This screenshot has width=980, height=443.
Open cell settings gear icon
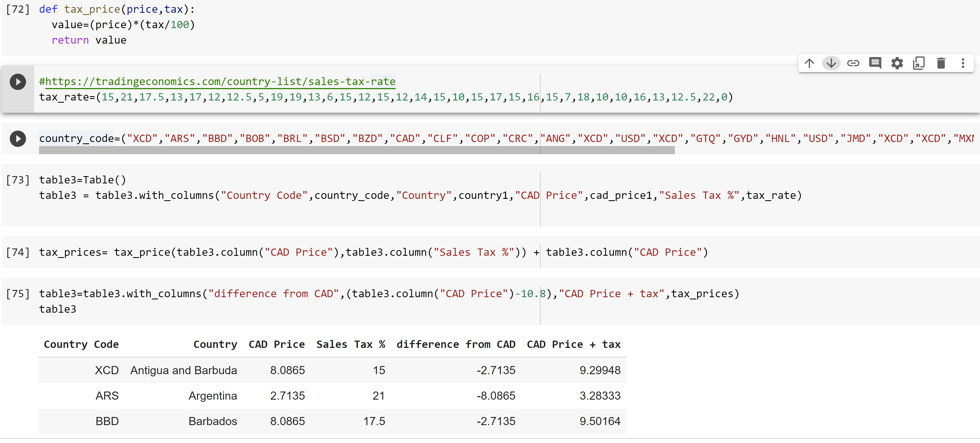897,63
